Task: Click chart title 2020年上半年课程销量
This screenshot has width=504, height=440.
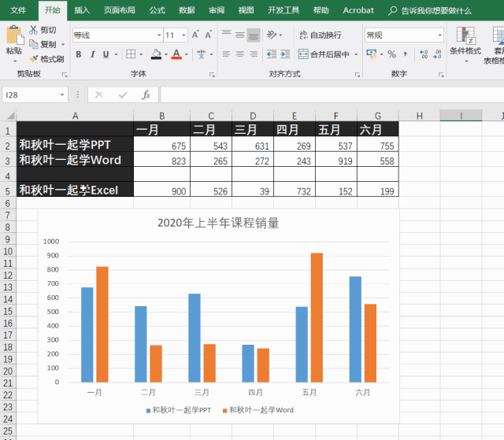Action: click(x=218, y=223)
